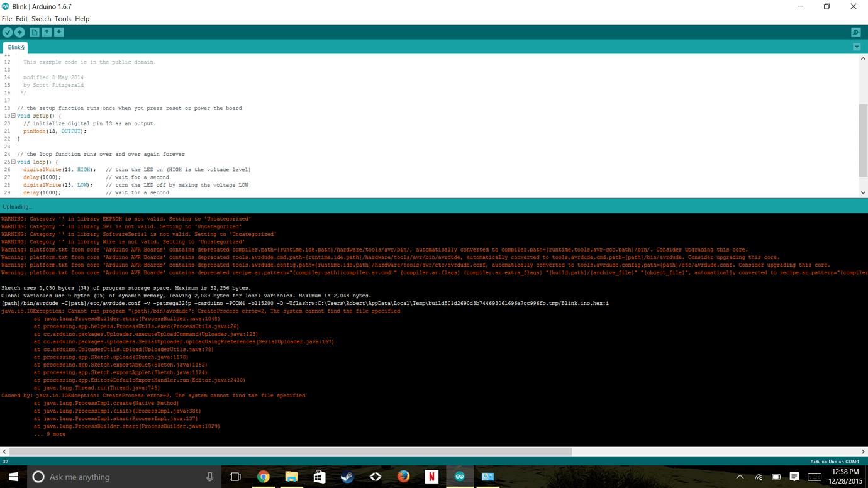Click the 'Global variables use 9 bytes' line

pos(186,296)
